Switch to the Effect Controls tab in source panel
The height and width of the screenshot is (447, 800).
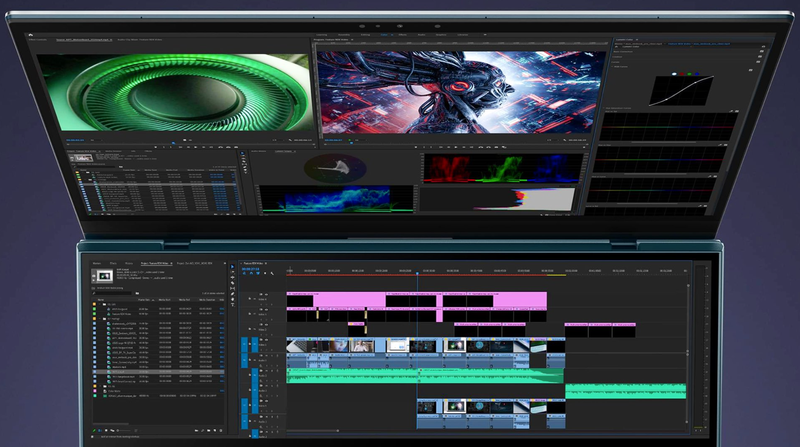[x=38, y=39]
